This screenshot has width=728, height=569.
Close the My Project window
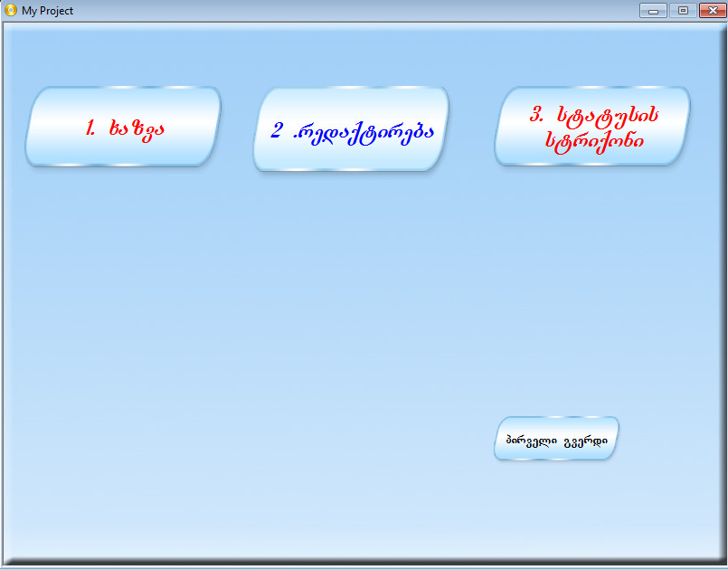point(713,10)
